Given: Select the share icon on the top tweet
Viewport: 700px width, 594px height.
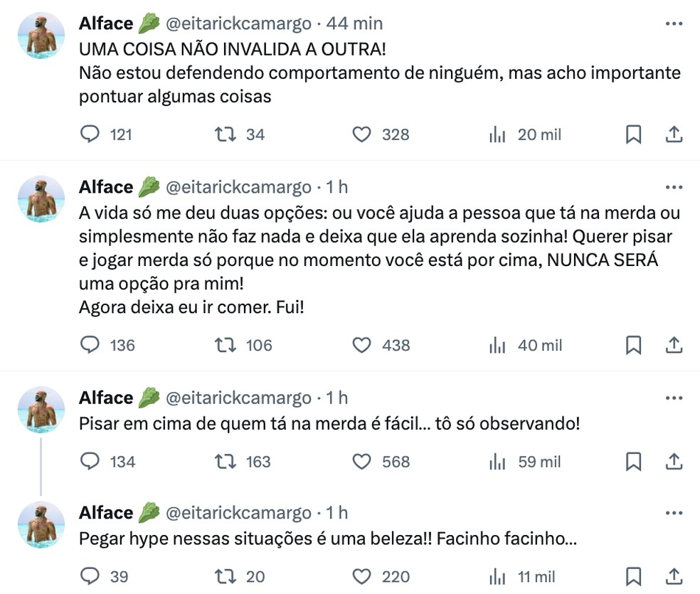Looking at the screenshot, I should [674, 134].
